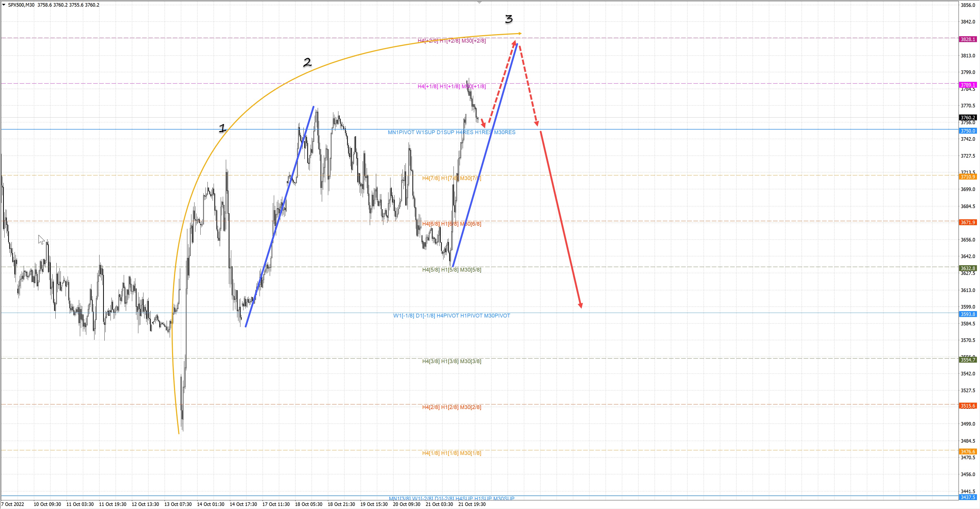The image size is (980, 509).
Task: Click the H4PIVOT H1PIVOT M30PIVOT level label
Action: point(451,315)
